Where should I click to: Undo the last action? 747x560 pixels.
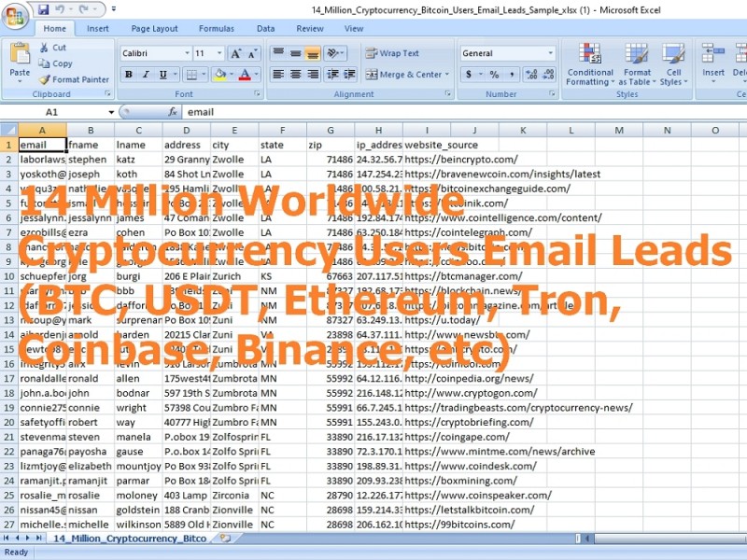pos(60,9)
